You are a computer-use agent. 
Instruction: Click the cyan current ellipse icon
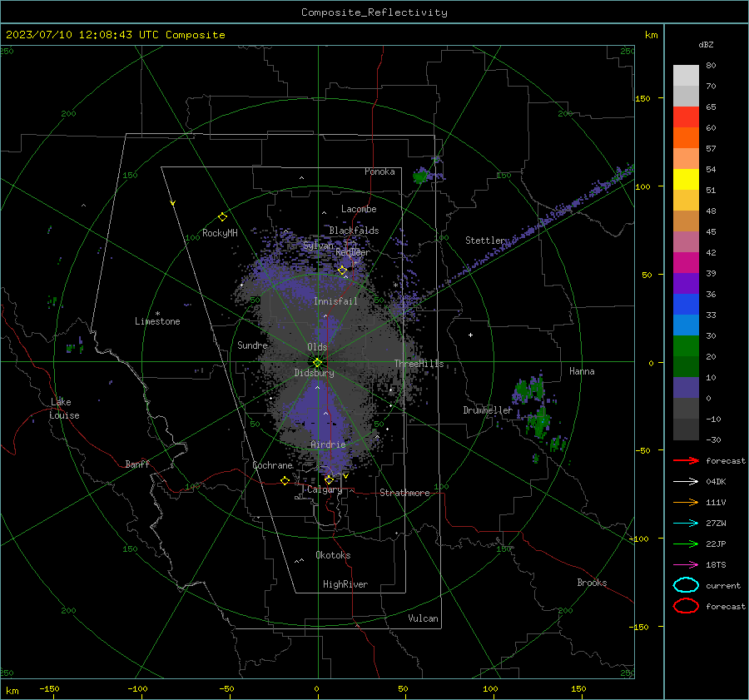pyautogui.click(x=686, y=585)
